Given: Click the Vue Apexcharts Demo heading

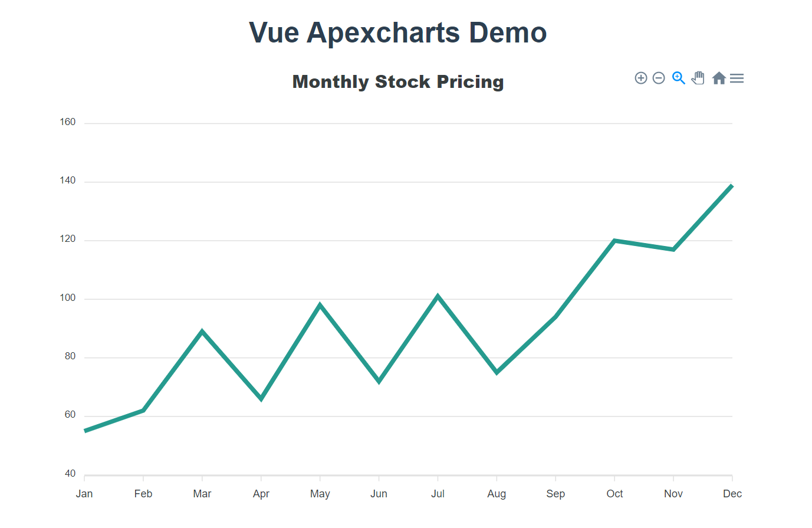Looking at the screenshot, I should click(x=398, y=32).
